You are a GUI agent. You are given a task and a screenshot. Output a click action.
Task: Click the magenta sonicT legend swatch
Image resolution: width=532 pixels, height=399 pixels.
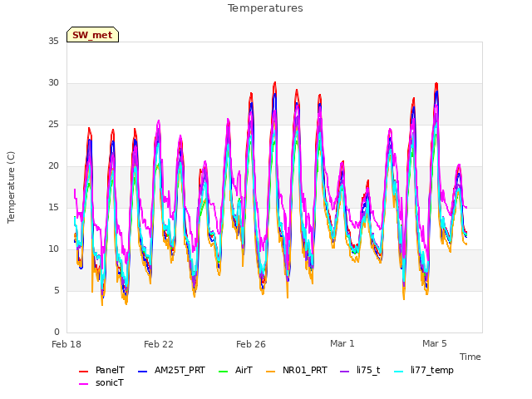pyautogui.click(x=83, y=384)
